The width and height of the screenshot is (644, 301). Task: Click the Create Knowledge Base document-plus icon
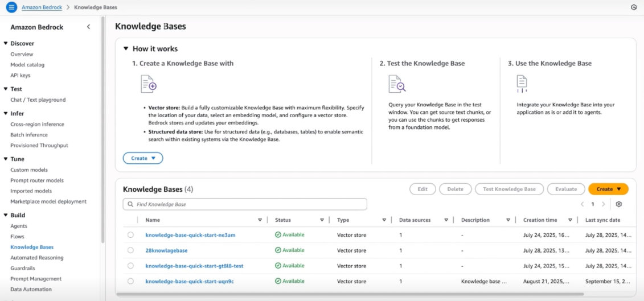tap(148, 84)
